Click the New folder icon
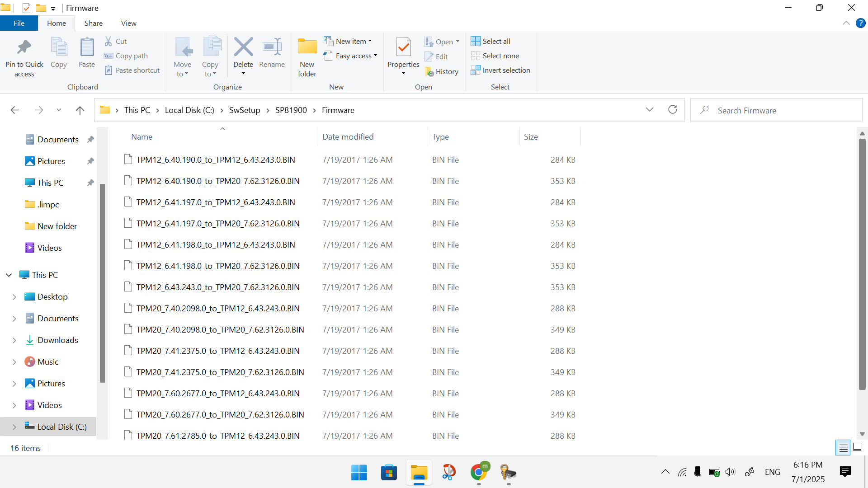Viewport: 868px width, 488px height. [307, 47]
